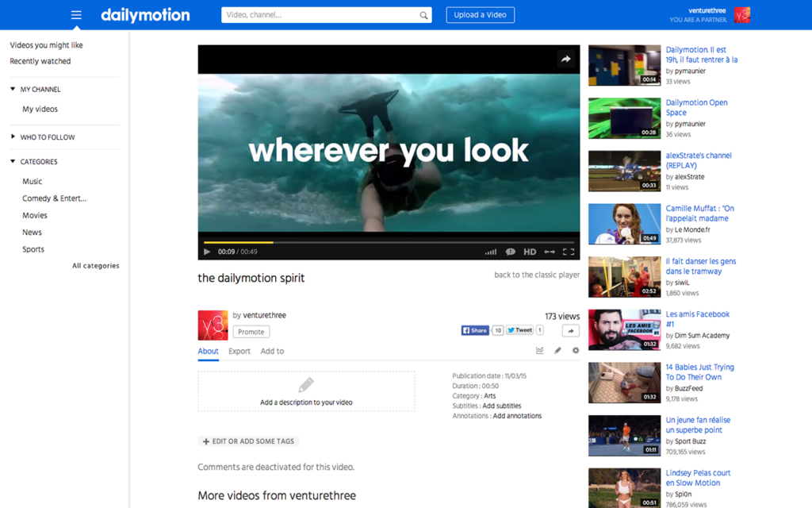Click the video progress bar
This screenshot has width=812, height=508.
click(x=389, y=241)
